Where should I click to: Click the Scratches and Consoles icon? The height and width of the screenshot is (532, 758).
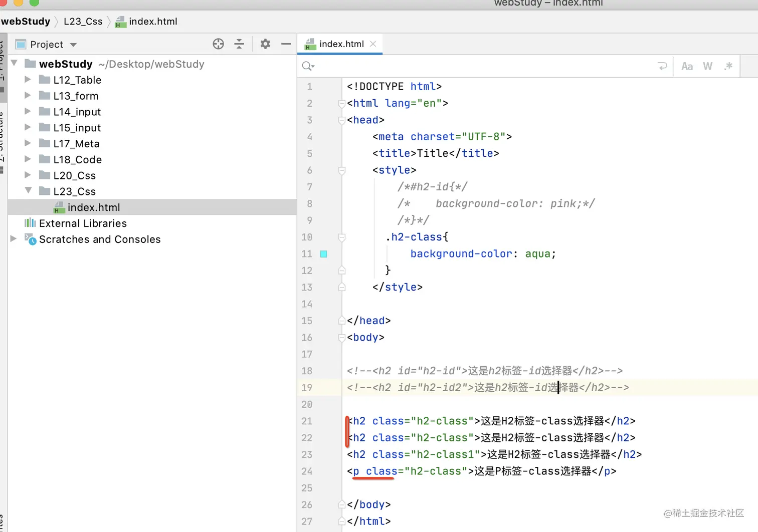tap(31, 239)
